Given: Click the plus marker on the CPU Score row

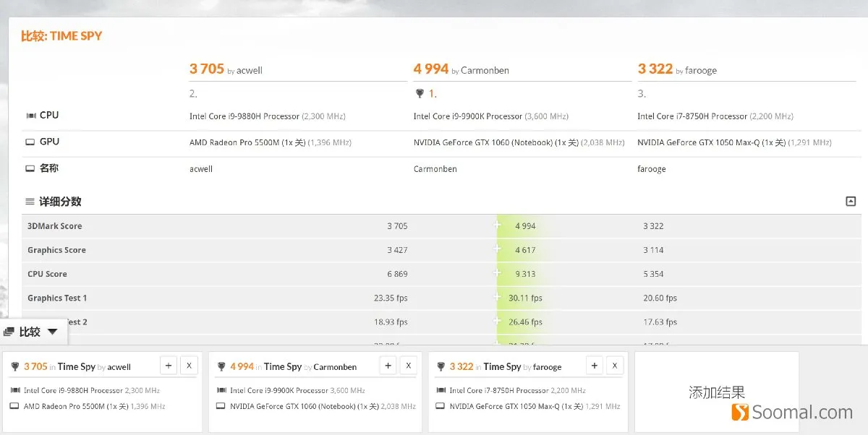Looking at the screenshot, I should 498,273.
